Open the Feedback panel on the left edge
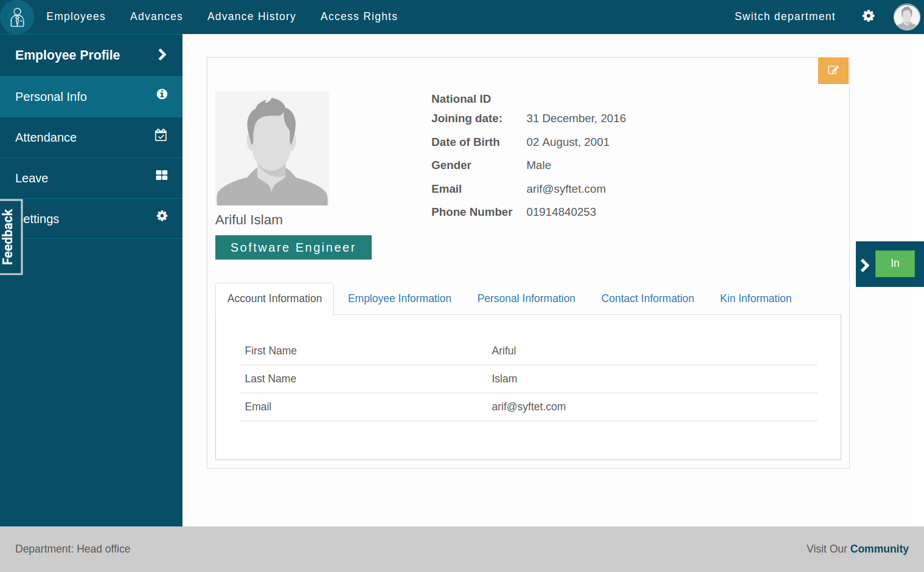 click(x=10, y=236)
